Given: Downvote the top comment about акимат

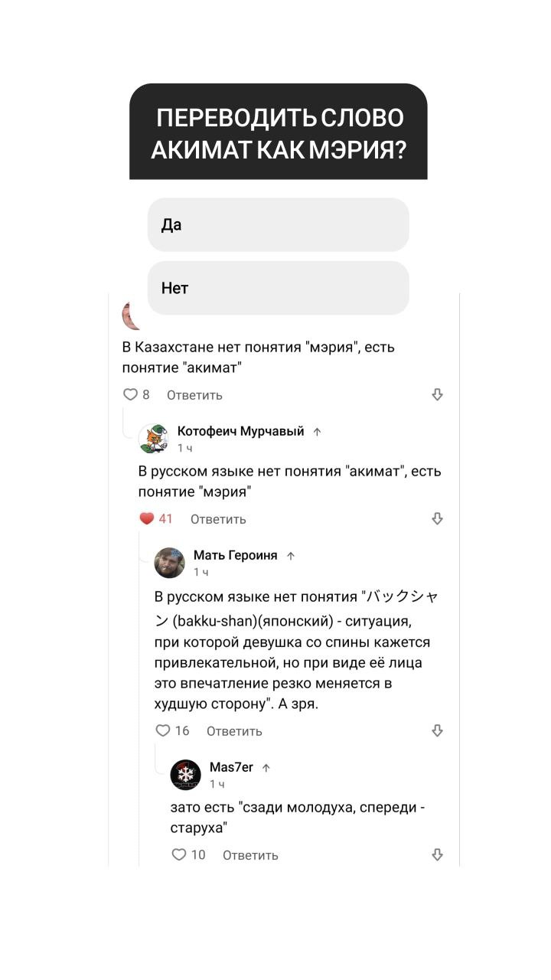Looking at the screenshot, I should coord(438,395).
